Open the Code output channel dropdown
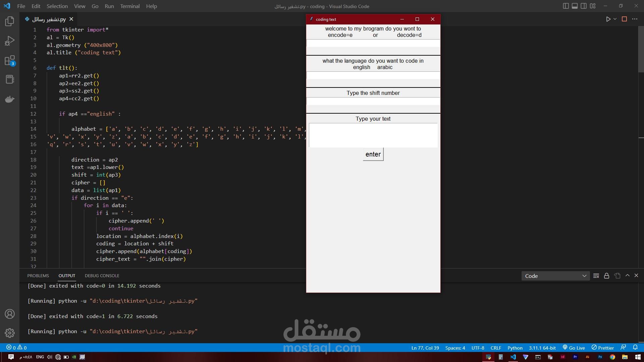This screenshot has height=362, width=644. coord(555,276)
